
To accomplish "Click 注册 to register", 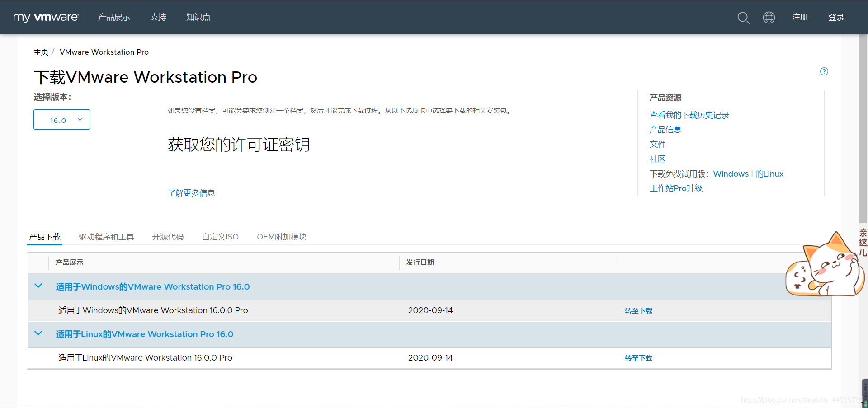I will click(800, 17).
